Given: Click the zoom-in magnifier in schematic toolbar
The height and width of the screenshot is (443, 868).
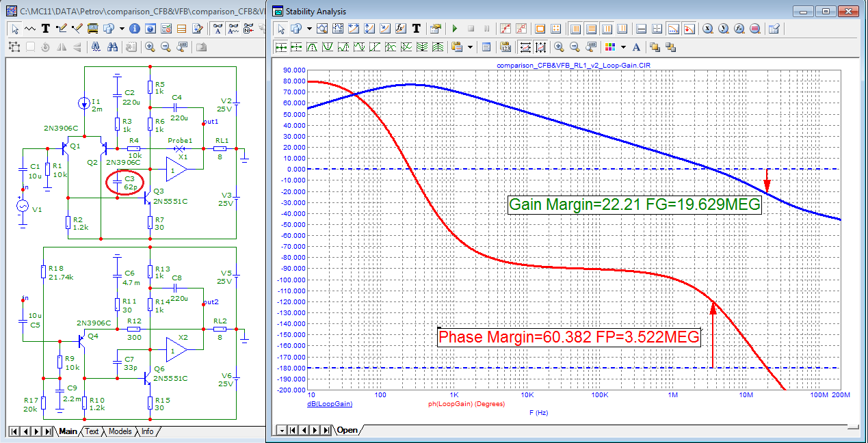Looking at the screenshot, I should click(150, 47).
